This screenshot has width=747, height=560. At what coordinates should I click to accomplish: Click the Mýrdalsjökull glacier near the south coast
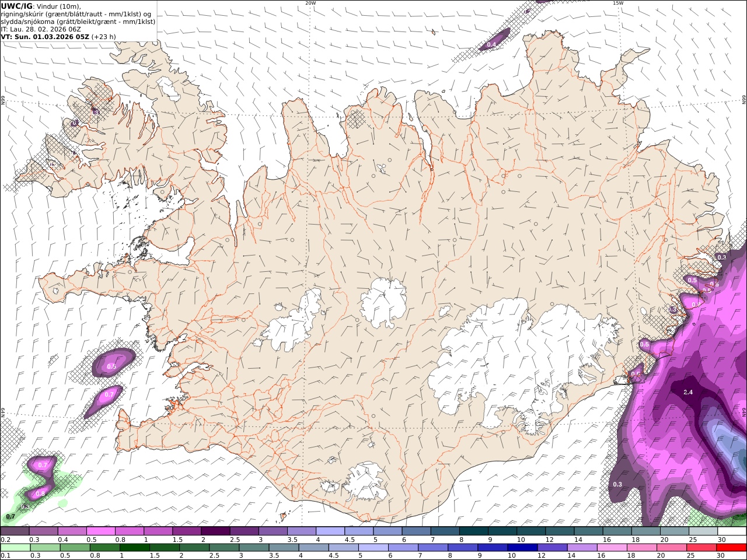click(365, 482)
